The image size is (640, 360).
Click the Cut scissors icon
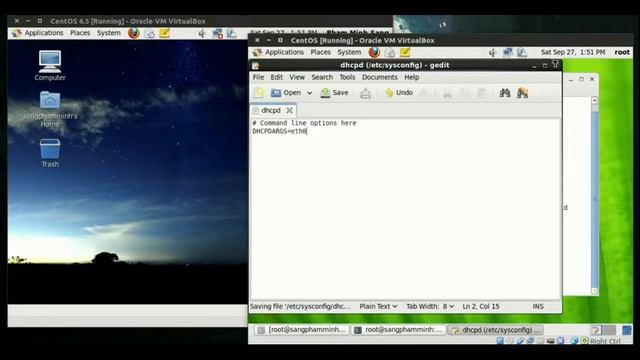(x=447, y=93)
